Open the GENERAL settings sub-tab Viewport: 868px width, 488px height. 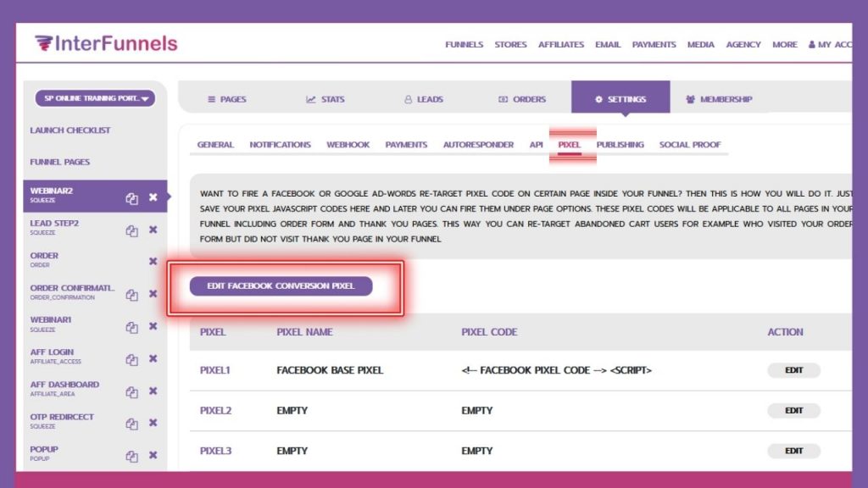pos(215,144)
